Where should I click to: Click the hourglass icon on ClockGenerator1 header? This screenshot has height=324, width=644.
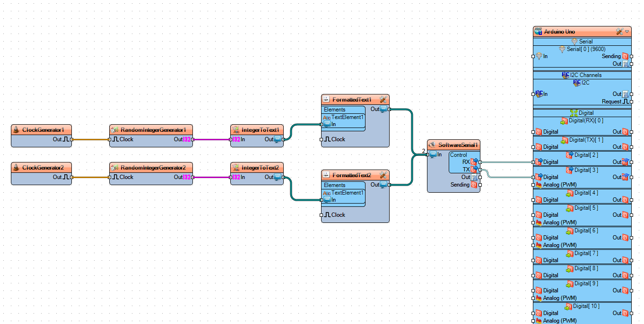click(x=16, y=129)
